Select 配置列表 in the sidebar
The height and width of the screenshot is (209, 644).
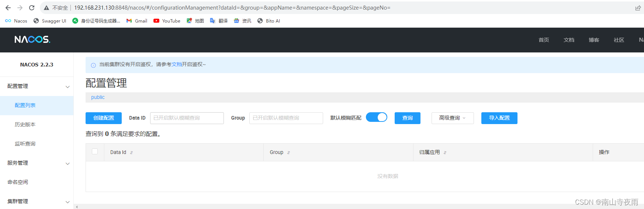tap(37, 106)
